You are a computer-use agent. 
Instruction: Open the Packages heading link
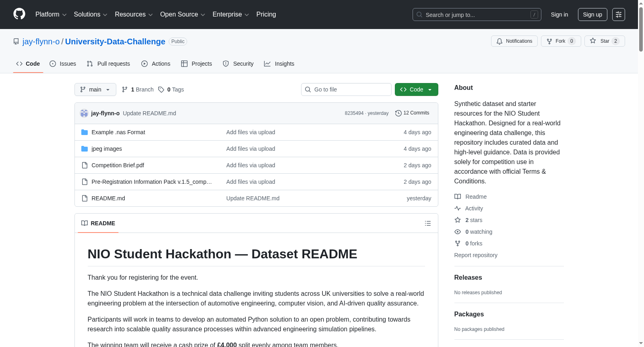pos(469,314)
